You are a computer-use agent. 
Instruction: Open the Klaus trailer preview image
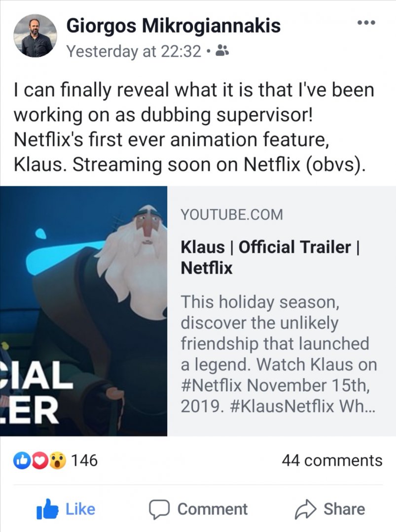tap(84, 311)
